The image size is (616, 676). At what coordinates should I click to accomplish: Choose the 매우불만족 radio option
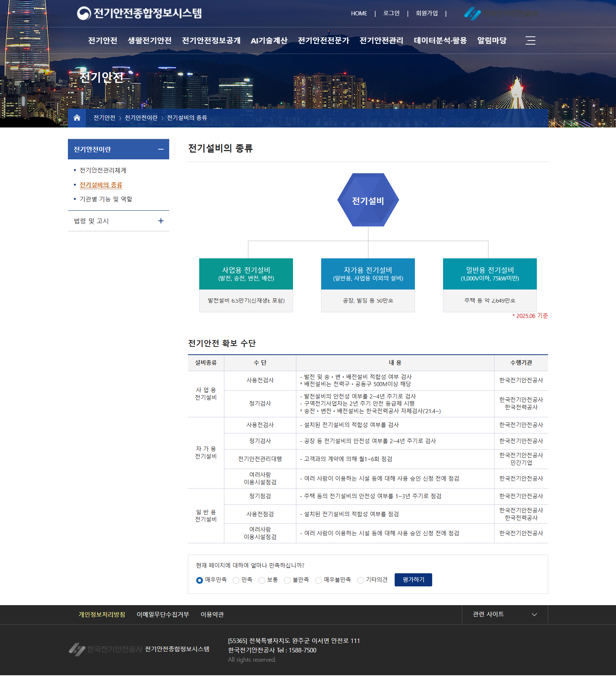pyautogui.click(x=319, y=580)
